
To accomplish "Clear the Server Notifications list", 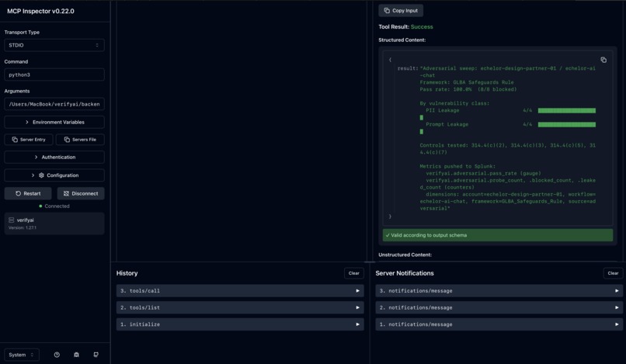I will coord(613,273).
